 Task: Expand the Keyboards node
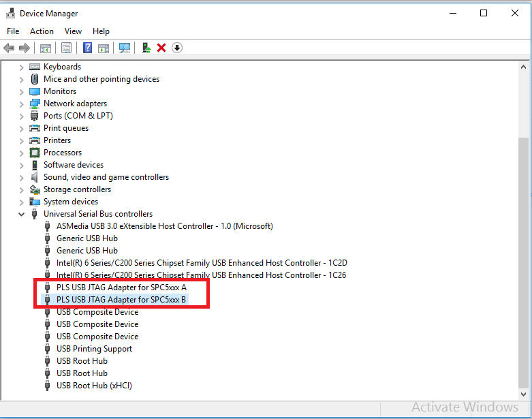[21, 67]
